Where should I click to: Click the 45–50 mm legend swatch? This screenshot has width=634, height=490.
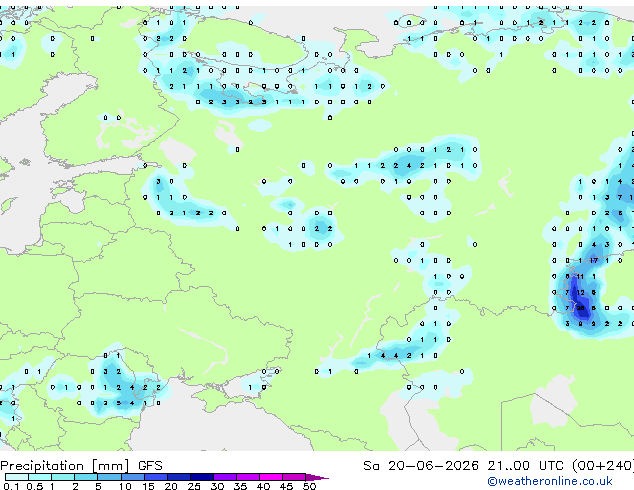click(294, 477)
